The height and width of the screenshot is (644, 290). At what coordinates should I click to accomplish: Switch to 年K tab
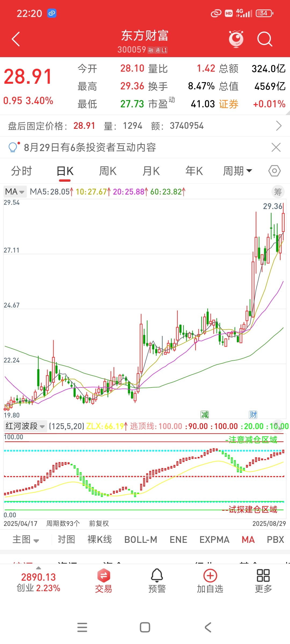coord(194,171)
